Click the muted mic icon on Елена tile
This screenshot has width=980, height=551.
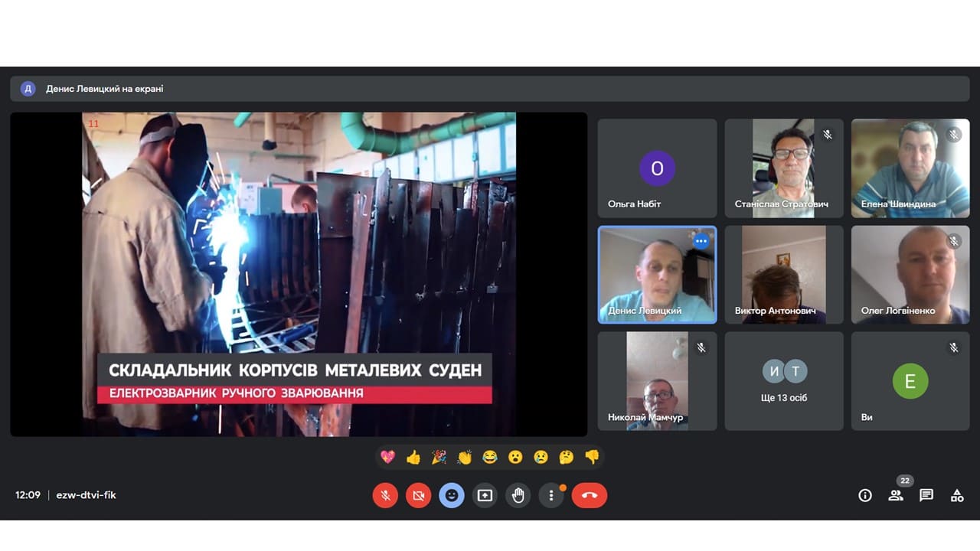(x=954, y=135)
